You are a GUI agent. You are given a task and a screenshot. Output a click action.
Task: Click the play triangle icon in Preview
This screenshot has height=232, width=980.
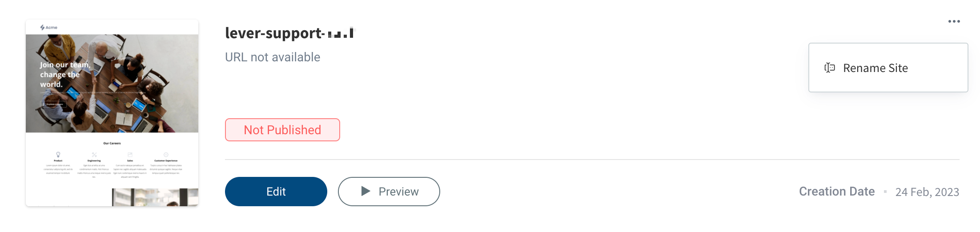pyautogui.click(x=365, y=191)
